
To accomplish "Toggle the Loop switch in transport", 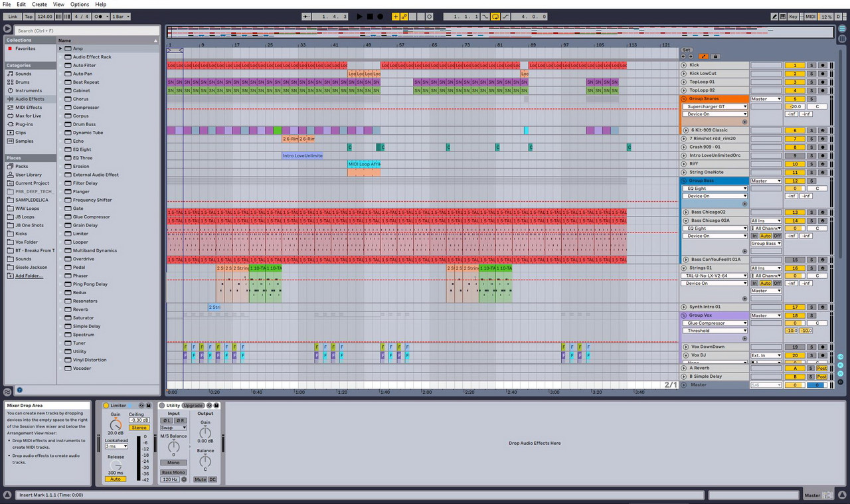I will (495, 16).
